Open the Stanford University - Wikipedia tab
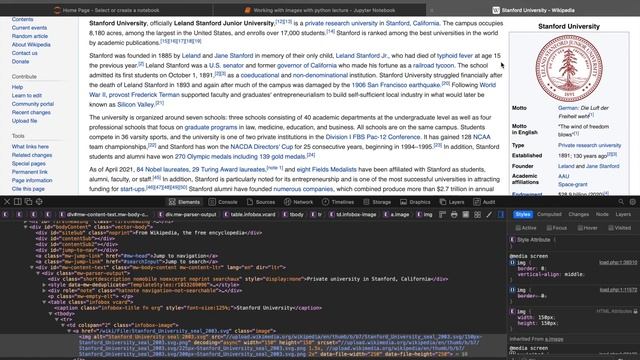 coord(534,10)
